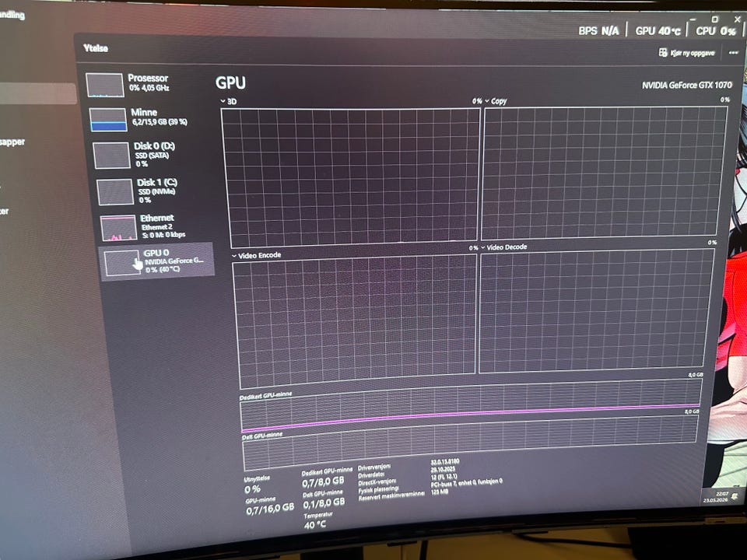
Task: Click the GPU-minne 0,7/16,0 GB value
Action: (270, 509)
